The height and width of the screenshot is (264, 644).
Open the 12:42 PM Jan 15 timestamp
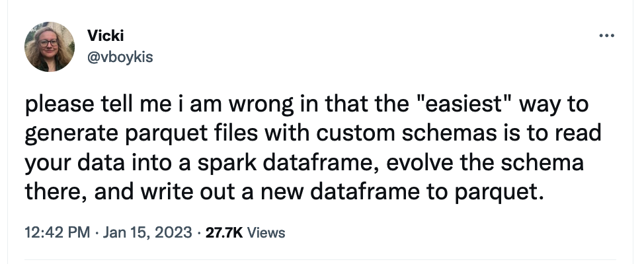(109, 232)
